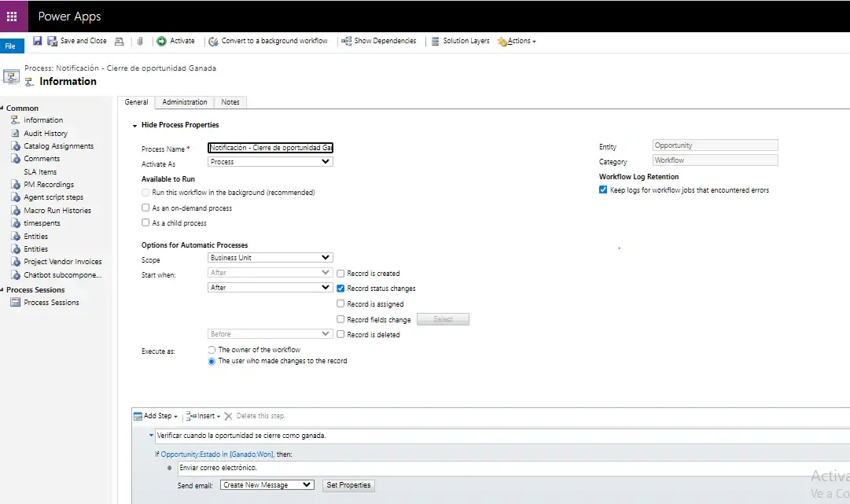Select 'The owner of the workflow' radio option
Viewport: 850px width, 504px height.
click(212, 350)
